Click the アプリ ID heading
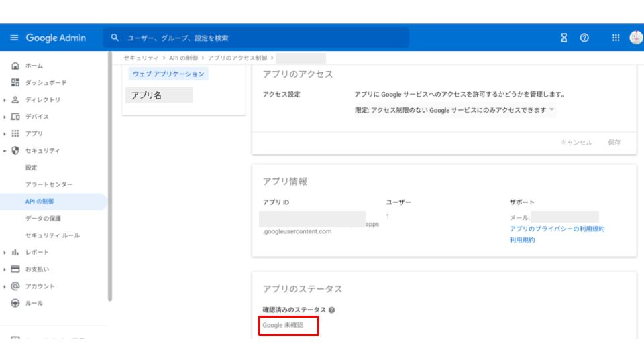 276,202
